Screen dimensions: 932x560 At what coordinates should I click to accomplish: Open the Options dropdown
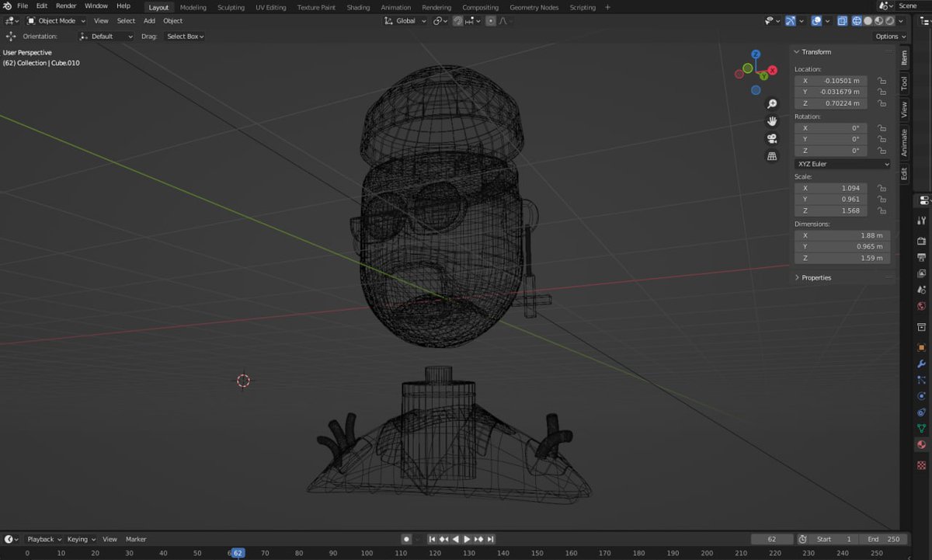[890, 37]
